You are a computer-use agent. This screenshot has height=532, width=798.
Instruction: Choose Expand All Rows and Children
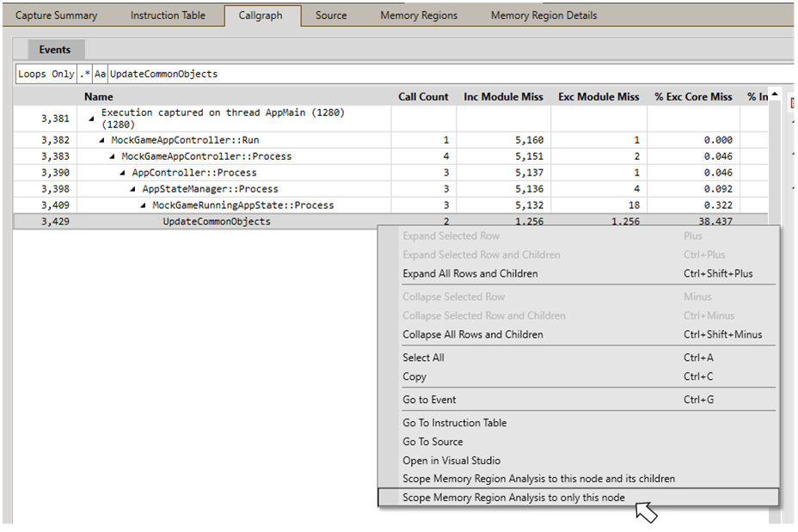[578, 273]
